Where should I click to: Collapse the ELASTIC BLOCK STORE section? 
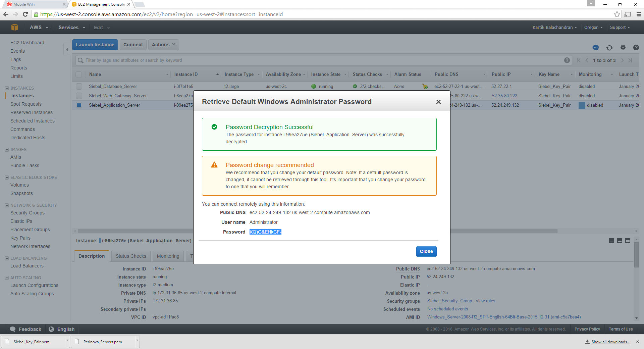click(x=7, y=178)
